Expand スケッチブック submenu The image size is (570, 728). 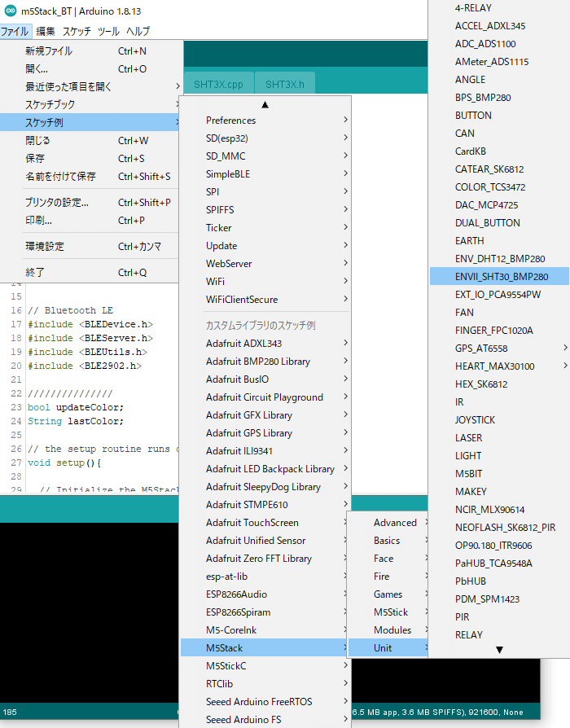coord(89,105)
